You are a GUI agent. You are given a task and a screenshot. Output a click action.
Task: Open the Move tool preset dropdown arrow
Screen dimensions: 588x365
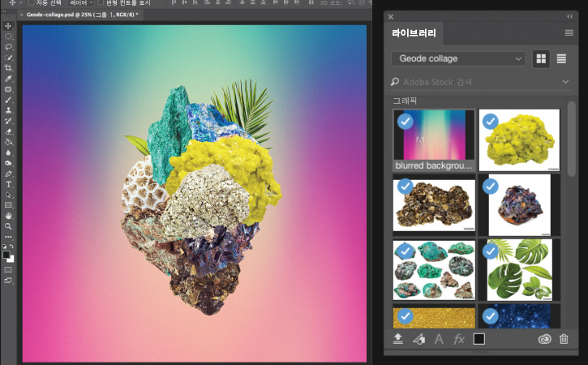[20, 2]
